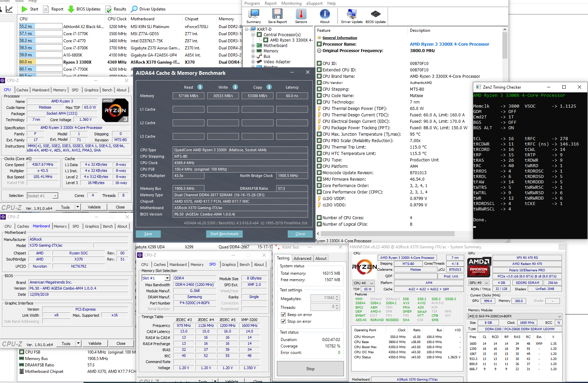Click the green Start play icon in AIDA64
This screenshot has width=588, height=383.
coord(24,9)
